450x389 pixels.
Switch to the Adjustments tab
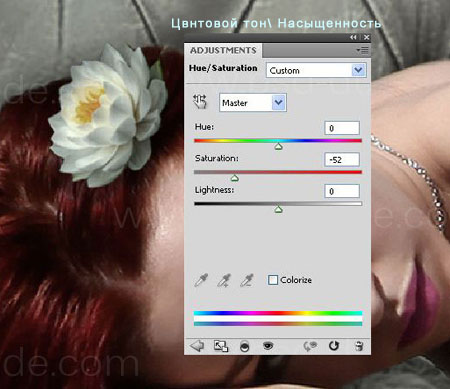(x=223, y=50)
